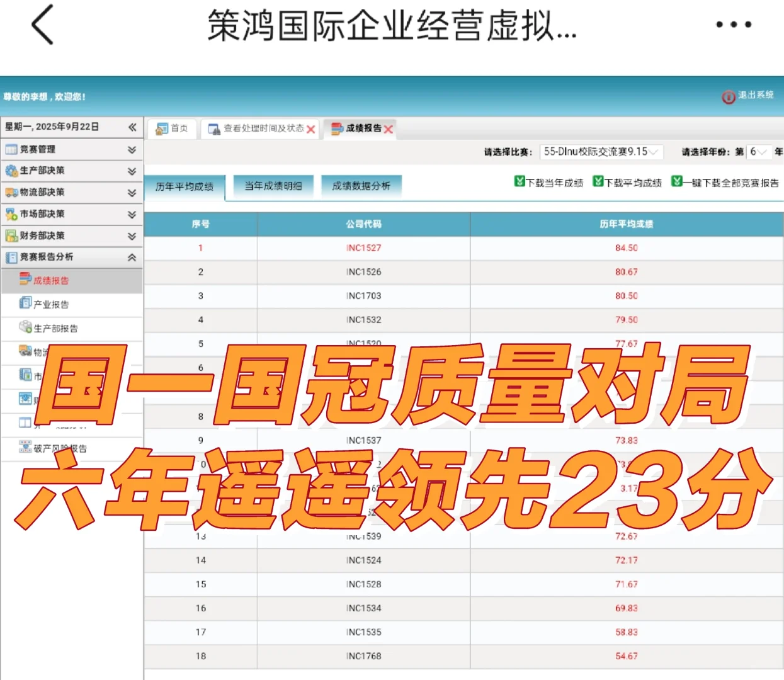
Task: Click the 财务部决策 icon
Action: (x=11, y=235)
